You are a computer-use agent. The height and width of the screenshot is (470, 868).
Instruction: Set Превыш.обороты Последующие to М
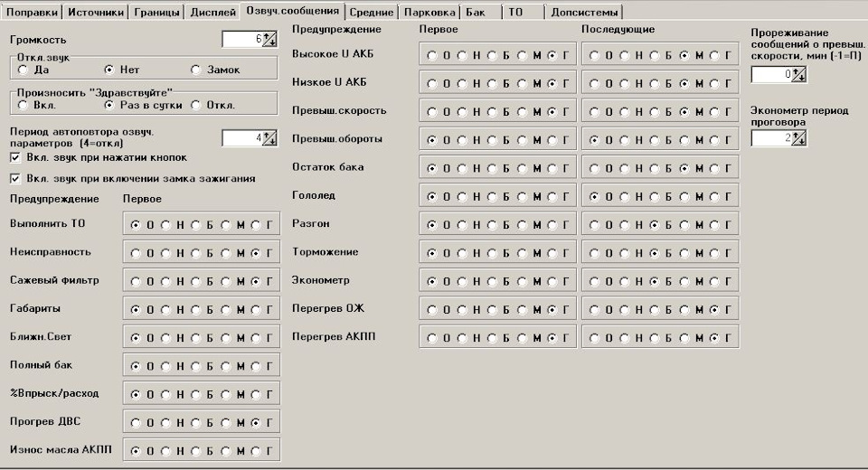[x=691, y=140]
